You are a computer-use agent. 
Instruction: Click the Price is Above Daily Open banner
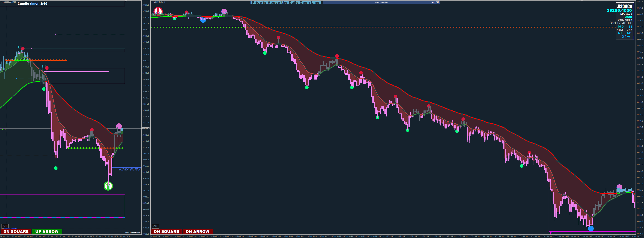click(285, 2)
